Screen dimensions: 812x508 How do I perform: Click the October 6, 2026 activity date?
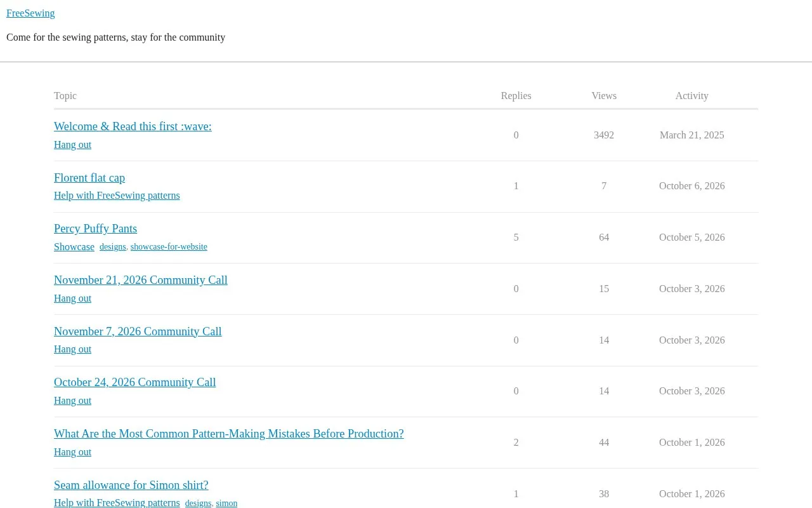691,186
